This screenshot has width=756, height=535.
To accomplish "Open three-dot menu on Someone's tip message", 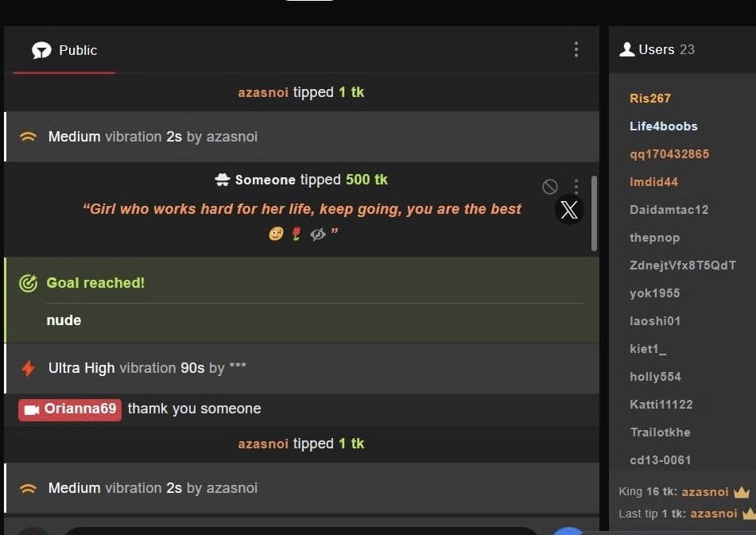I will point(576,186).
